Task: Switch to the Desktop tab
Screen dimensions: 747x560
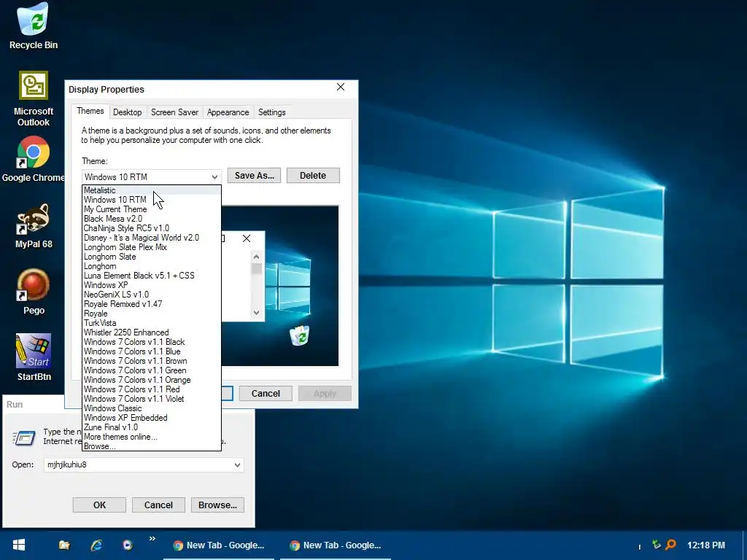Action: pos(127,112)
